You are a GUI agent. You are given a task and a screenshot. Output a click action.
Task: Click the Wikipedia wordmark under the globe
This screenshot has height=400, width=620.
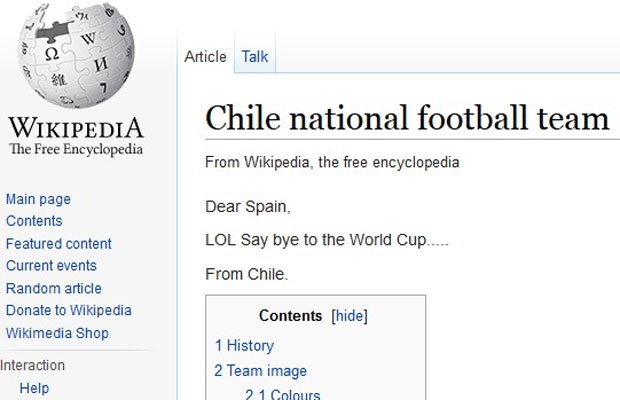(76, 128)
